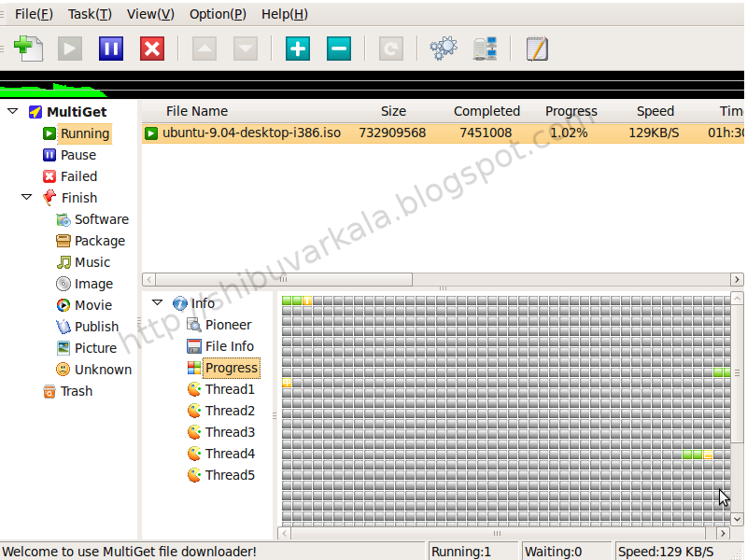Show the File Info page
The height and width of the screenshot is (560, 747).
pos(230,346)
